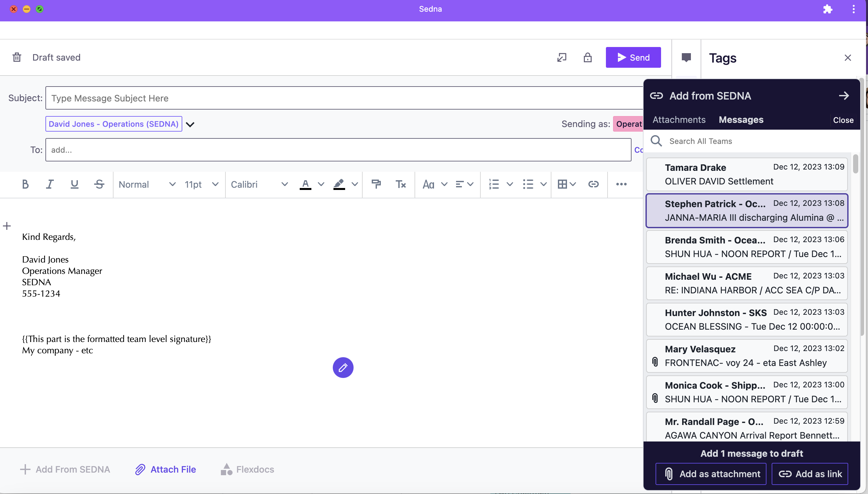Close the Add from SEDNA panel

843,120
